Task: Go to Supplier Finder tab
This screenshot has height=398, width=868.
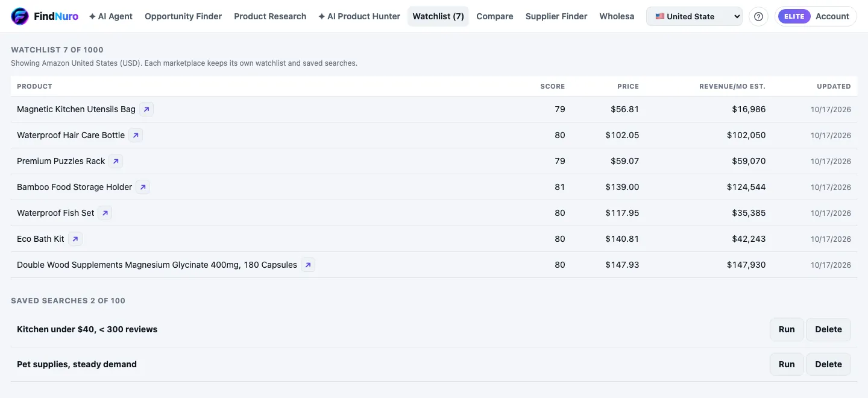Action: (x=556, y=16)
